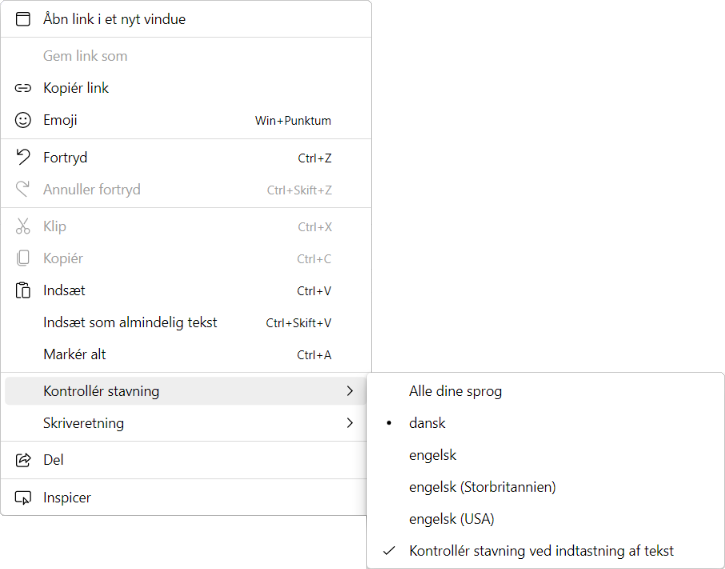This screenshot has width=725, height=569.
Task: Click the chain link icon for Kopiér link
Action: [x=23, y=88]
